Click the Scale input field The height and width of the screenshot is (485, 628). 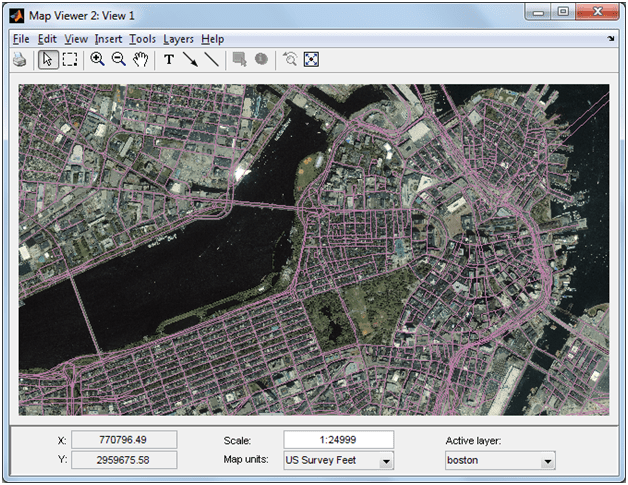tap(338, 440)
